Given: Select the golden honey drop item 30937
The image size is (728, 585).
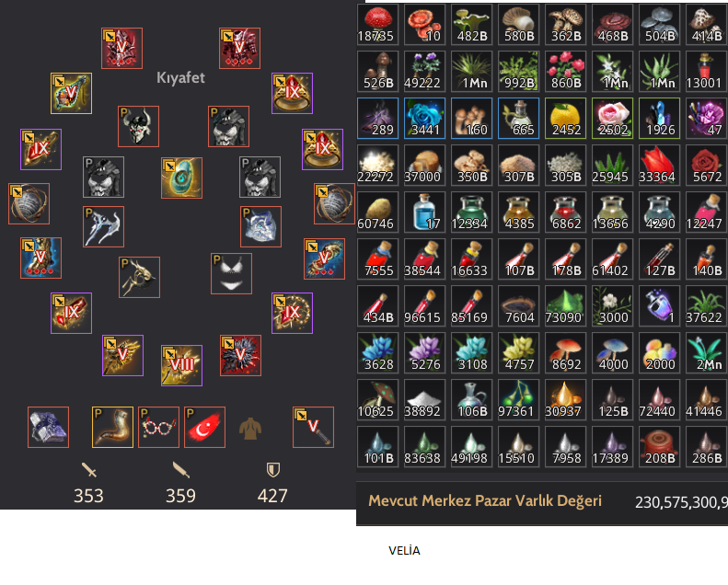Looking at the screenshot, I should [x=565, y=399].
